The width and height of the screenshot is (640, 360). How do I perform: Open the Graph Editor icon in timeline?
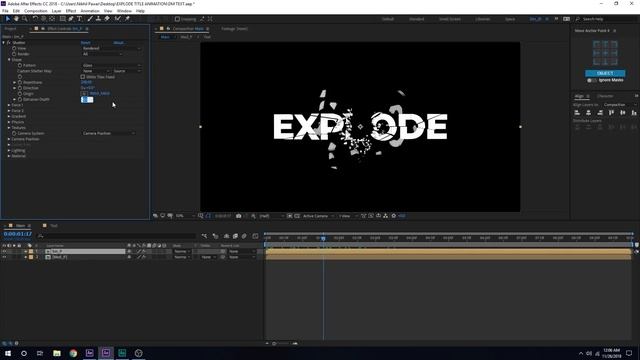pyautogui.click(x=255, y=236)
